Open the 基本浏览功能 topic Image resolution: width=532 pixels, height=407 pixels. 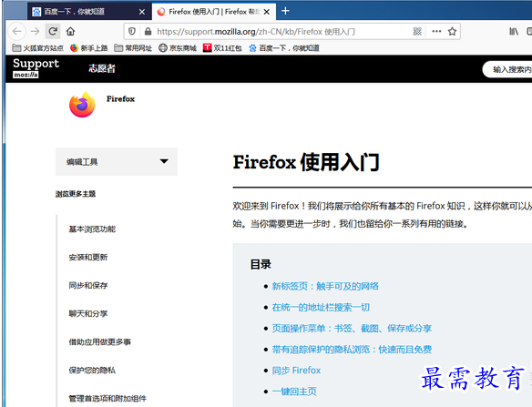pos(92,229)
